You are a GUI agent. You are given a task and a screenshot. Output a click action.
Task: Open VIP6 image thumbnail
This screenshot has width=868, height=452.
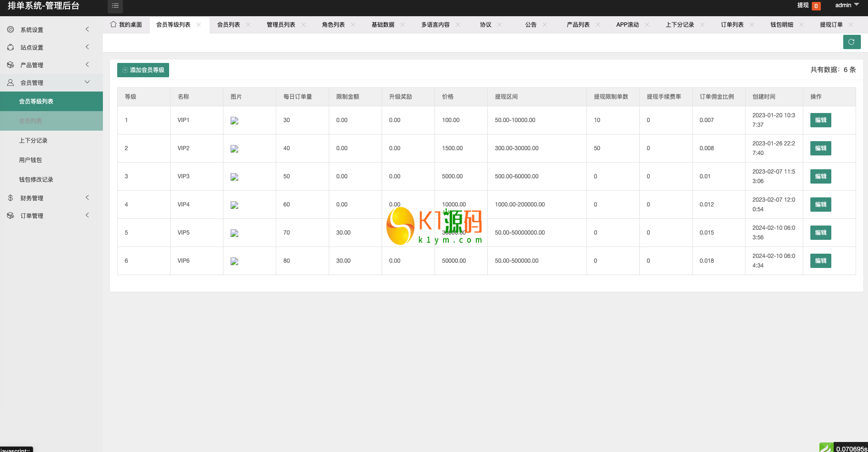tap(234, 261)
